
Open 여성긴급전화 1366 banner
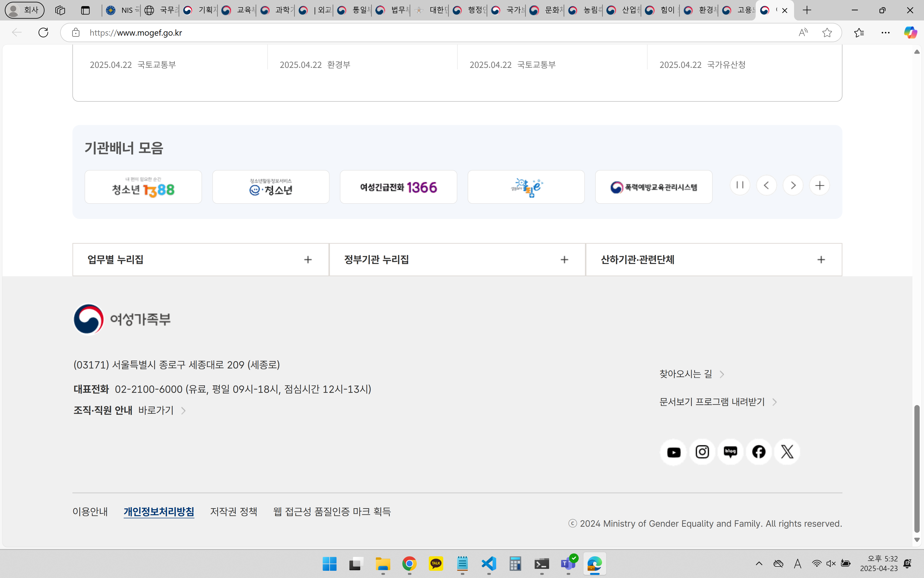tap(399, 187)
